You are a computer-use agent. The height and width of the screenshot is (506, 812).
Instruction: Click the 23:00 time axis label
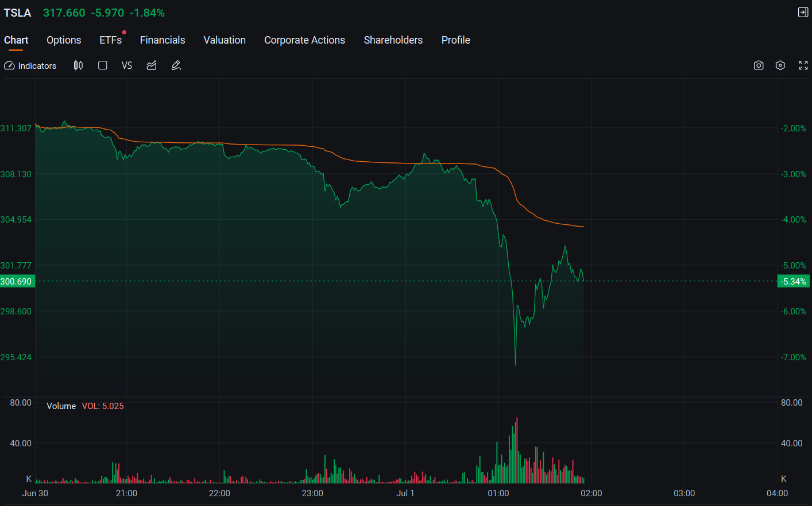[312, 493]
